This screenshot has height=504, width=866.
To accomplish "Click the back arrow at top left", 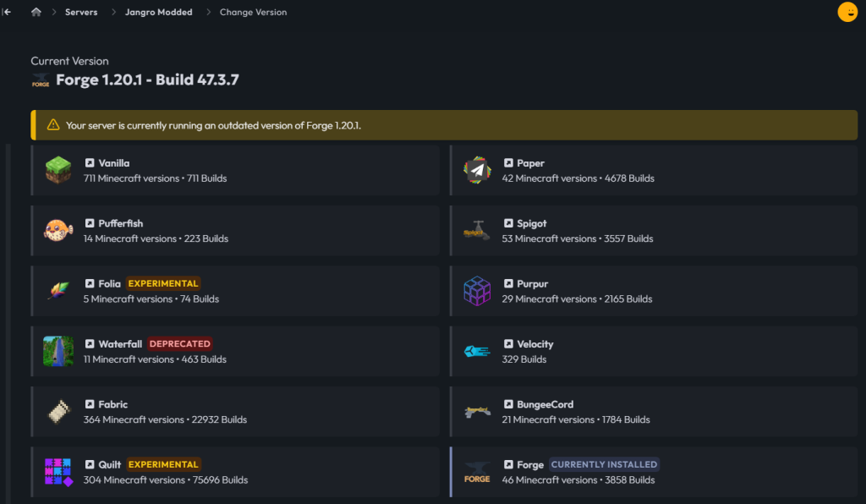I will (8, 12).
